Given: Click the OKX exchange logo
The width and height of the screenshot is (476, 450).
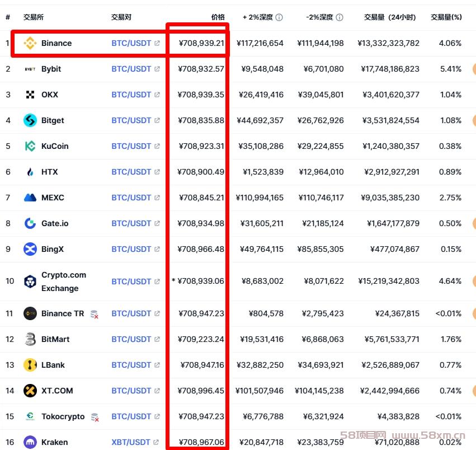Looking at the screenshot, I should click(x=30, y=95).
